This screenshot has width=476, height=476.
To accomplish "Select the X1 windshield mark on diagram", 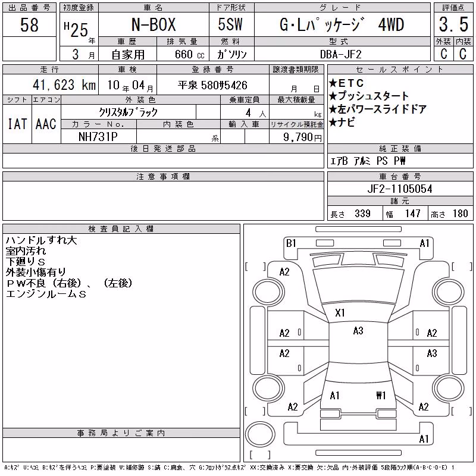I will point(340,313).
